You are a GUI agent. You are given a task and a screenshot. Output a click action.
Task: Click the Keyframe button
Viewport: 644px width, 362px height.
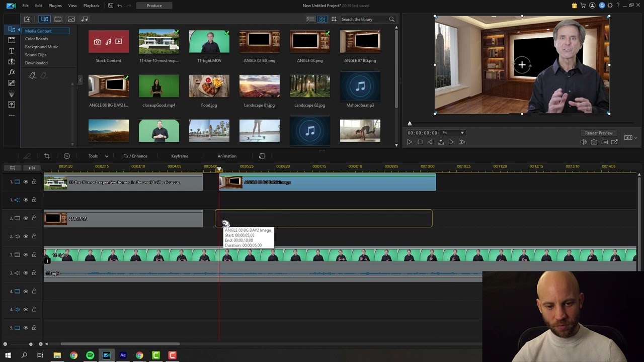180,156
